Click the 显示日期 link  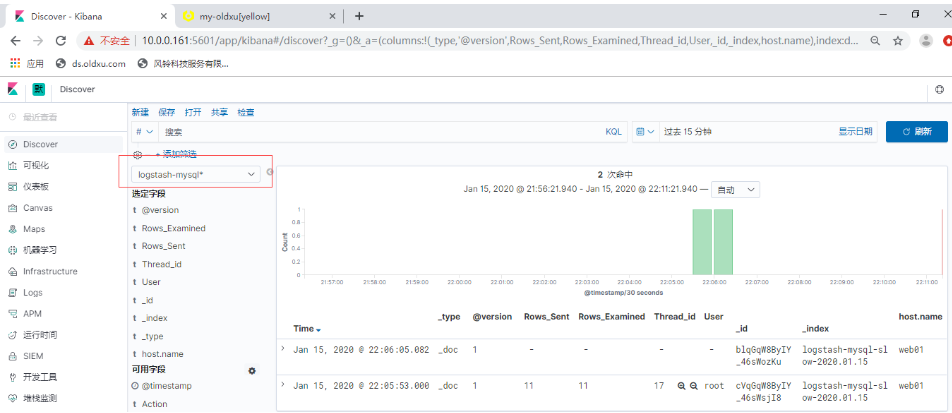(x=855, y=131)
